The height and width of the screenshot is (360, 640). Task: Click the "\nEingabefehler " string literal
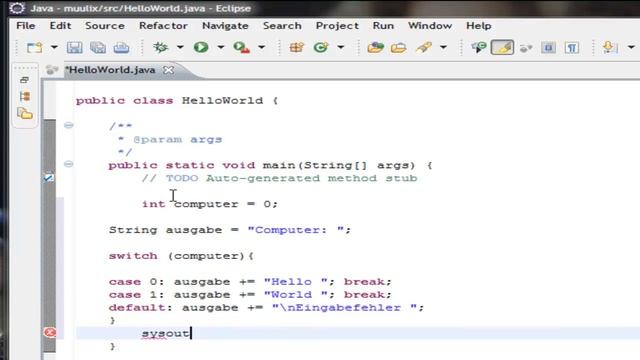tap(344, 308)
